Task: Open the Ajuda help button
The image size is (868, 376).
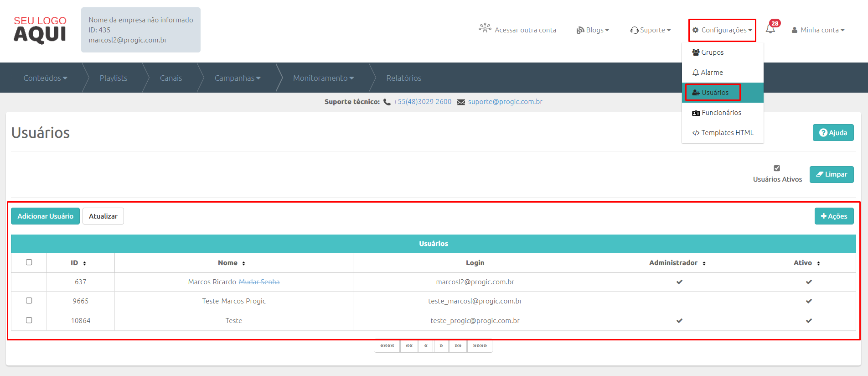Action: coord(833,133)
